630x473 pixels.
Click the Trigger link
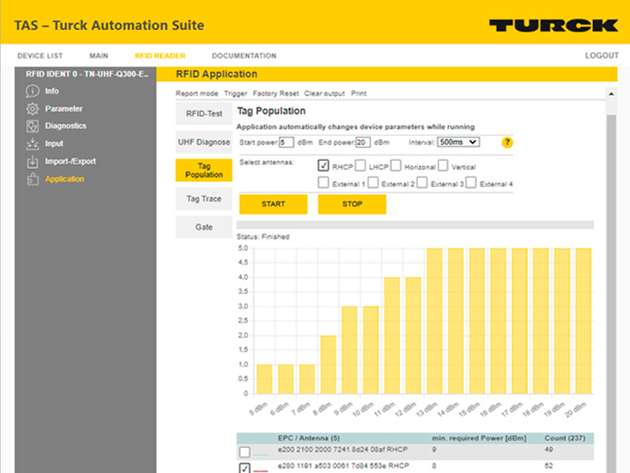tap(235, 94)
